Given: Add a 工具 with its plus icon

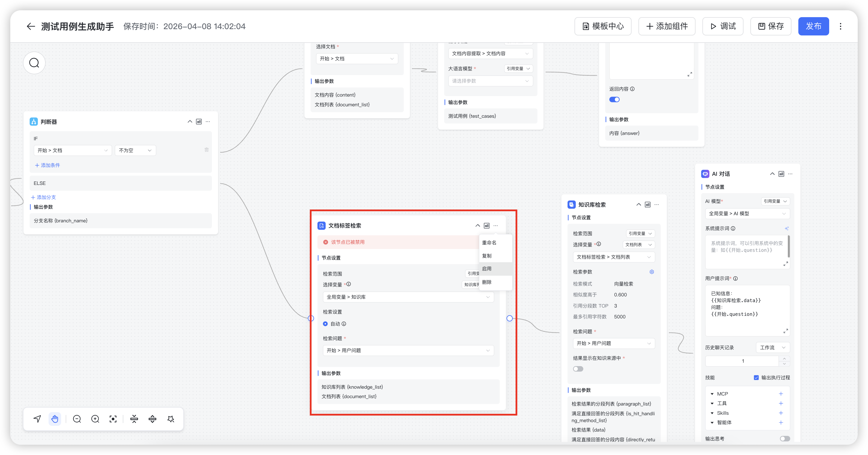Looking at the screenshot, I should tap(781, 403).
